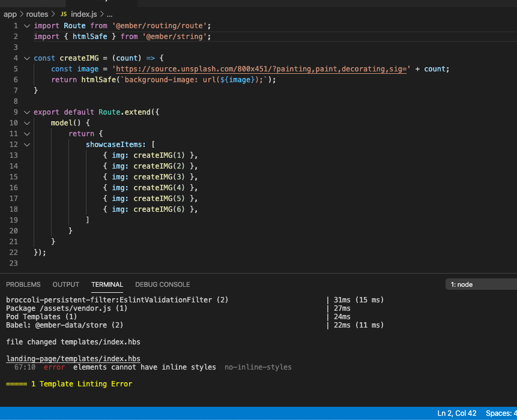
Task: Collapse the return block on line 11
Action: [26, 133]
